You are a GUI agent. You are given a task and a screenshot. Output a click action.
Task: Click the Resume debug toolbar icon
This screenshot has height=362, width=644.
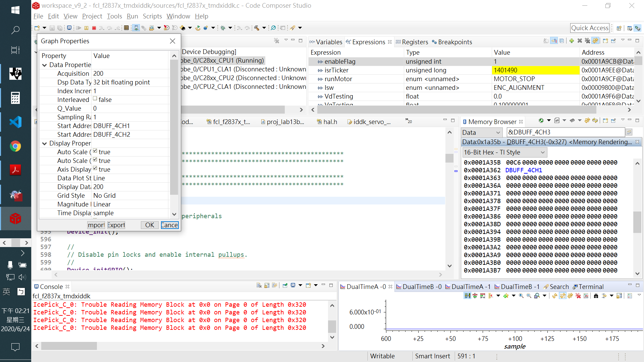point(78,28)
